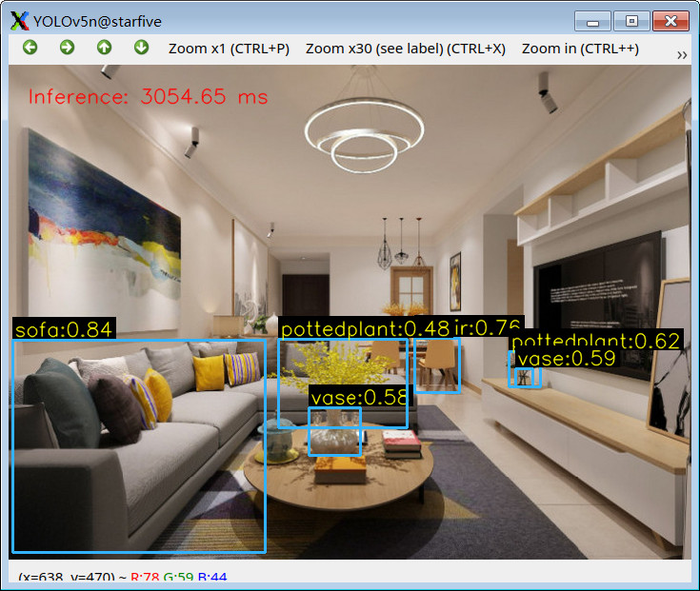
Task: Click Zoom in (CTRL++) button
Action: point(580,49)
